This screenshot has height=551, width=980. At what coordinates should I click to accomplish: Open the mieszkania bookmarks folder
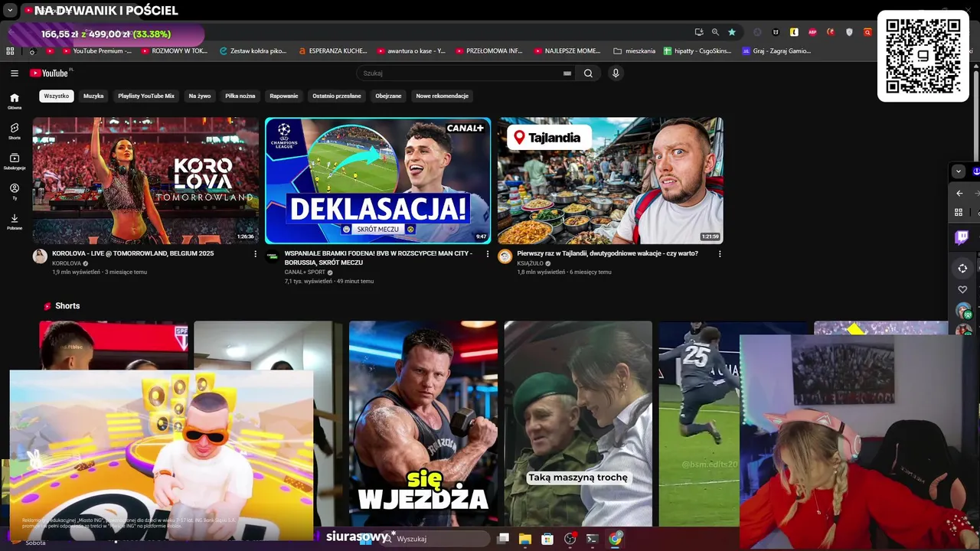pyautogui.click(x=635, y=51)
